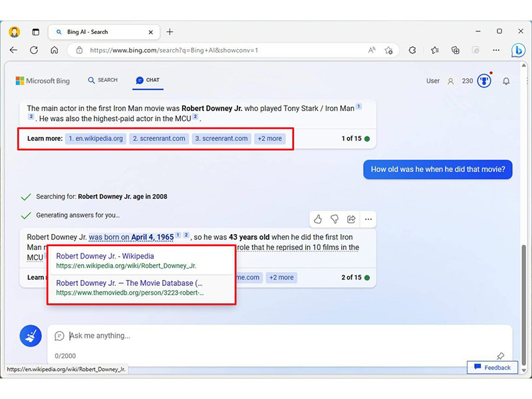
Task: Expand '+2 more' sources in first answer
Action: 269,138
